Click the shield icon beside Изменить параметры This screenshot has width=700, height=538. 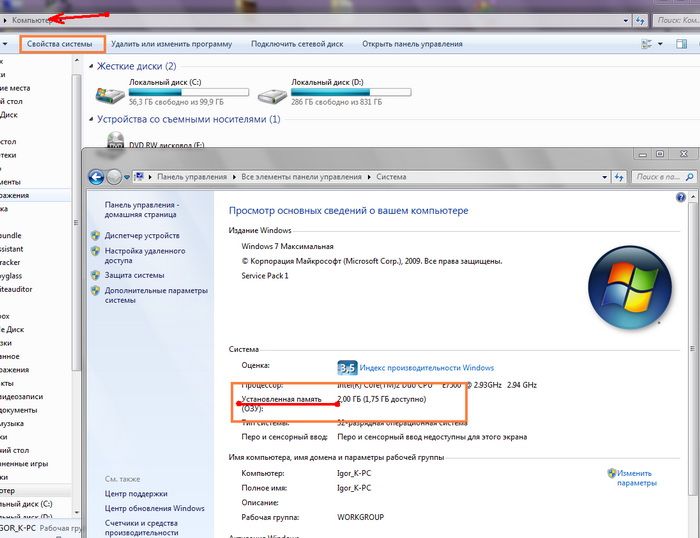click(x=612, y=473)
